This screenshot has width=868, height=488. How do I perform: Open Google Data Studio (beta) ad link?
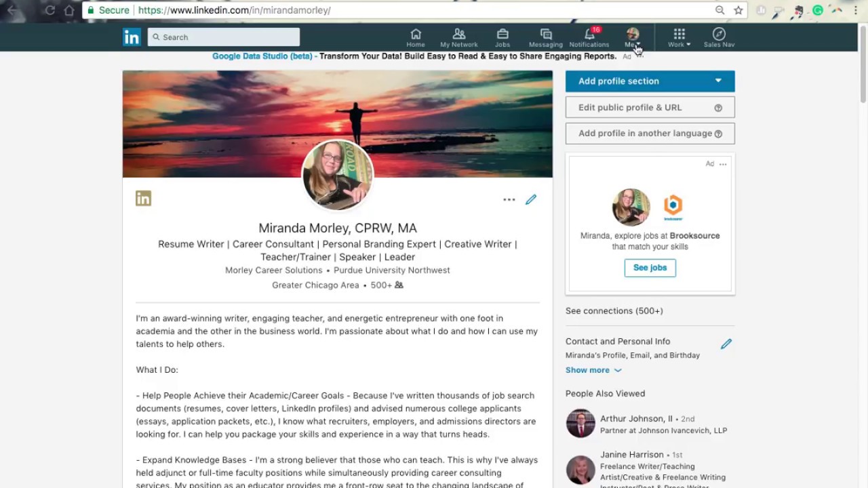(262, 56)
